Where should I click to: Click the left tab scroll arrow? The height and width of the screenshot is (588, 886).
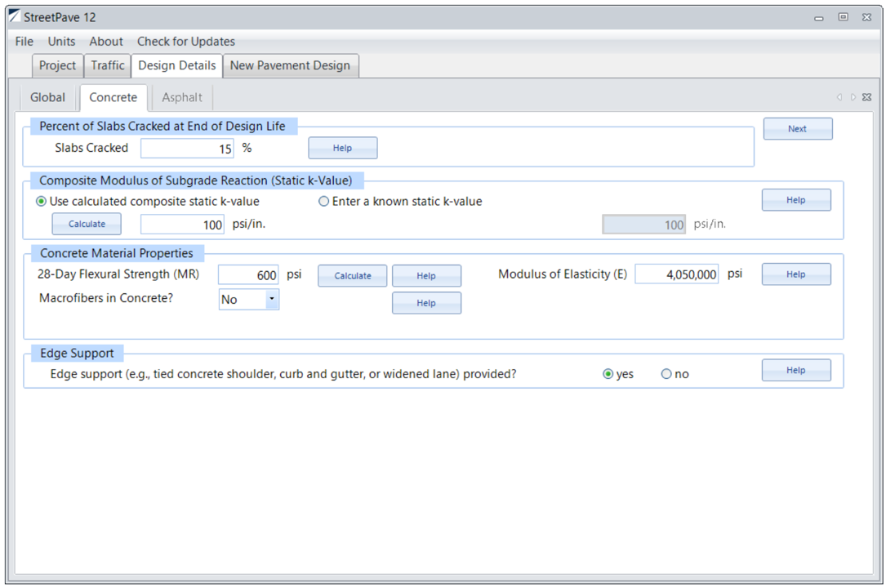click(839, 97)
